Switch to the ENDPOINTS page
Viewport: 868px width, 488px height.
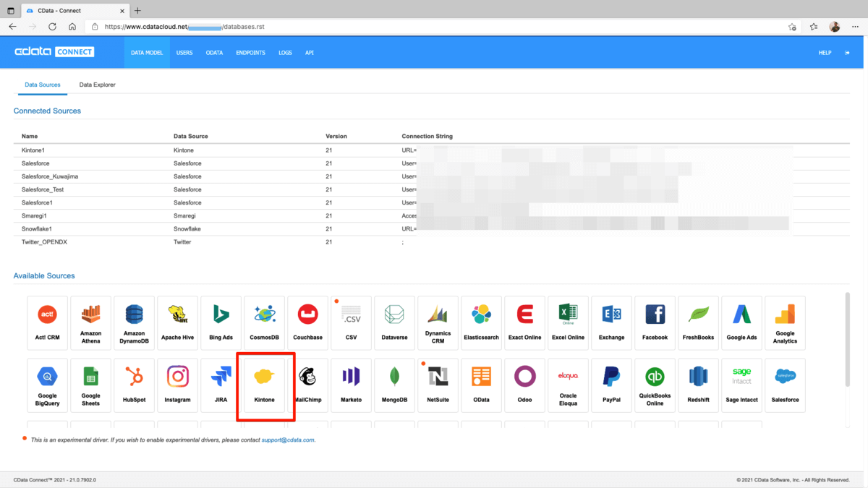(250, 53)
